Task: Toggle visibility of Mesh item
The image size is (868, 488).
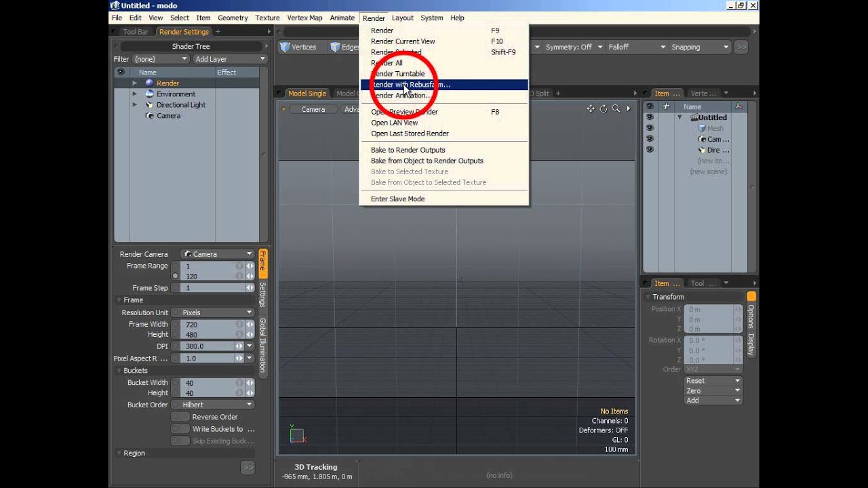Action: tap(650, 128)
